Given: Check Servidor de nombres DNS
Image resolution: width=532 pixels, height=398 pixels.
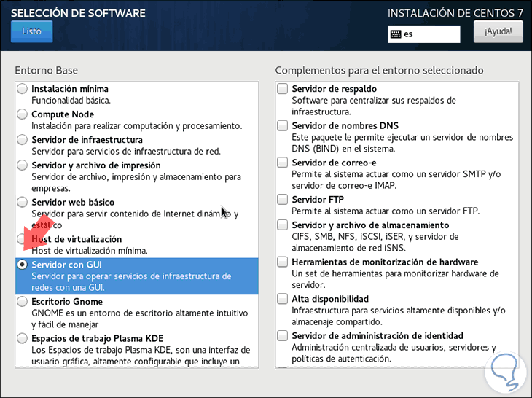Looking at the screenshot, I should click(282, 125).
